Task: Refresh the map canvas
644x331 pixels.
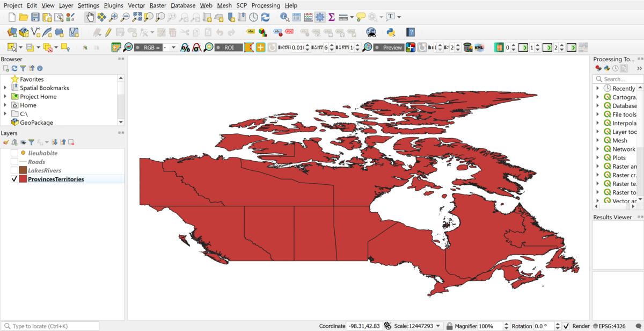Action: [265, 17]
